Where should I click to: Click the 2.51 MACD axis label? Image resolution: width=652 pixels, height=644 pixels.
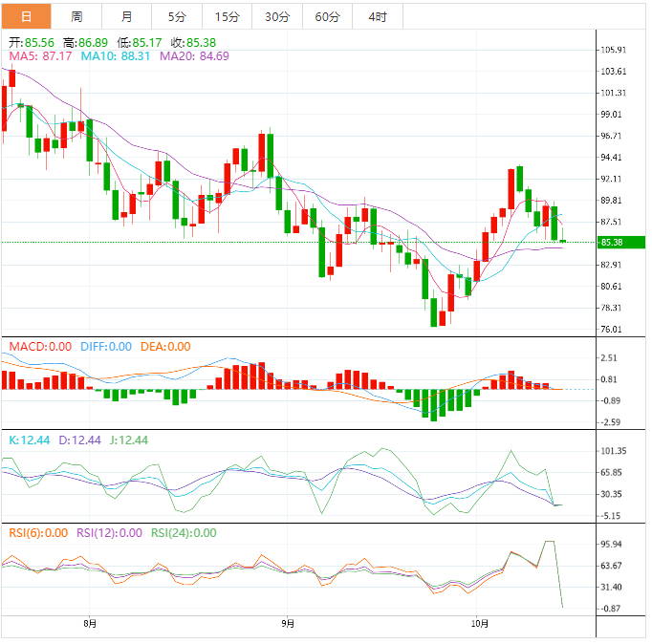(609, 358)
